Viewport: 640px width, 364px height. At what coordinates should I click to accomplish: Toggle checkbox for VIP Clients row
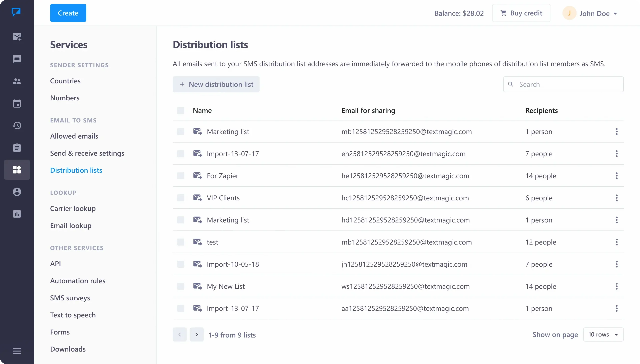click(x=181, y=197)
